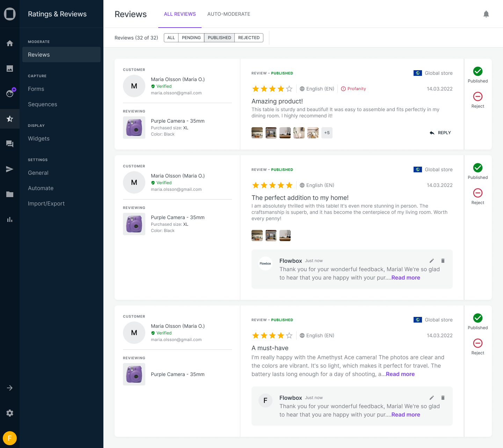Click the notification bell icon
The image size is (503, 448).
(486, 14)
